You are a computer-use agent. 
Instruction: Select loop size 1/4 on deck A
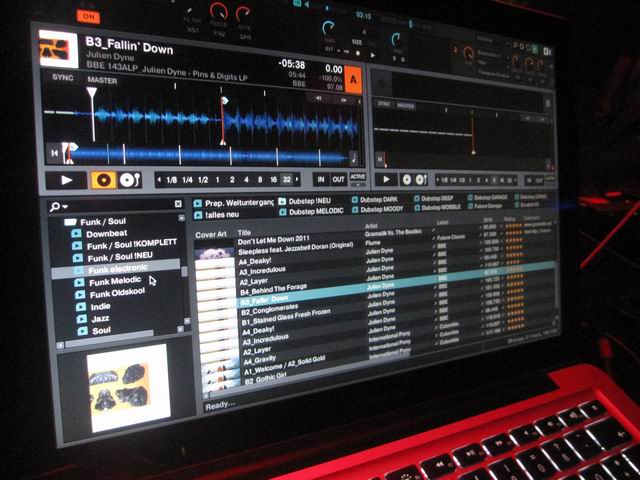187,180
